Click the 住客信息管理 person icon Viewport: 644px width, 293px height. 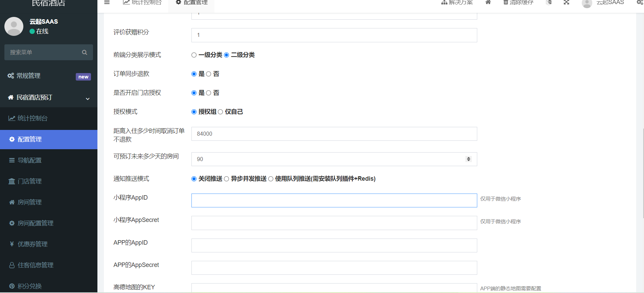click(x=12, y=265)
